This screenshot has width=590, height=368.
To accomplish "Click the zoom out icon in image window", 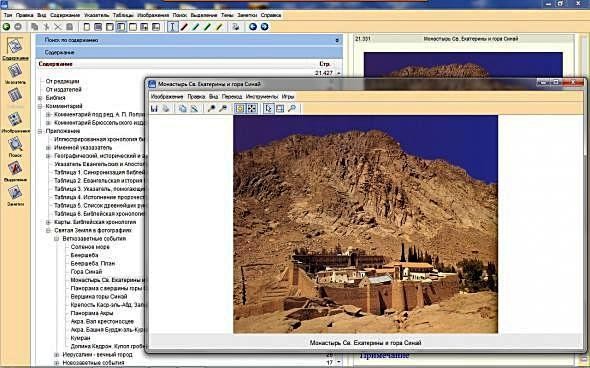I will (x=223, y=109).
